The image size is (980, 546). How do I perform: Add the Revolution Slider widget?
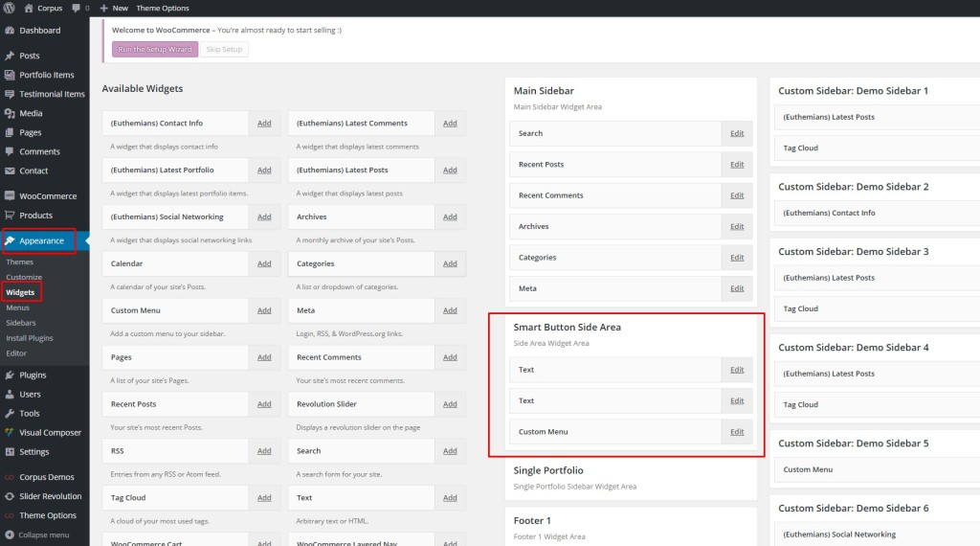(x=450, y=404)
